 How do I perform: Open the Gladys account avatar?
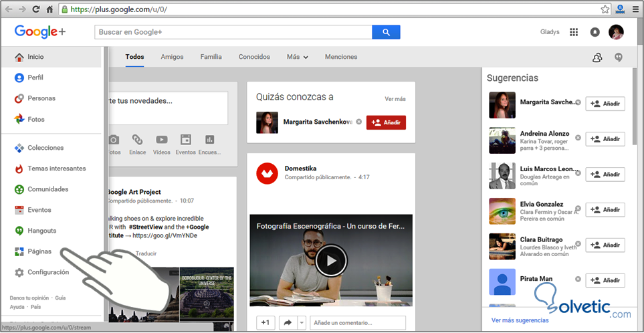tap(616, 32)
